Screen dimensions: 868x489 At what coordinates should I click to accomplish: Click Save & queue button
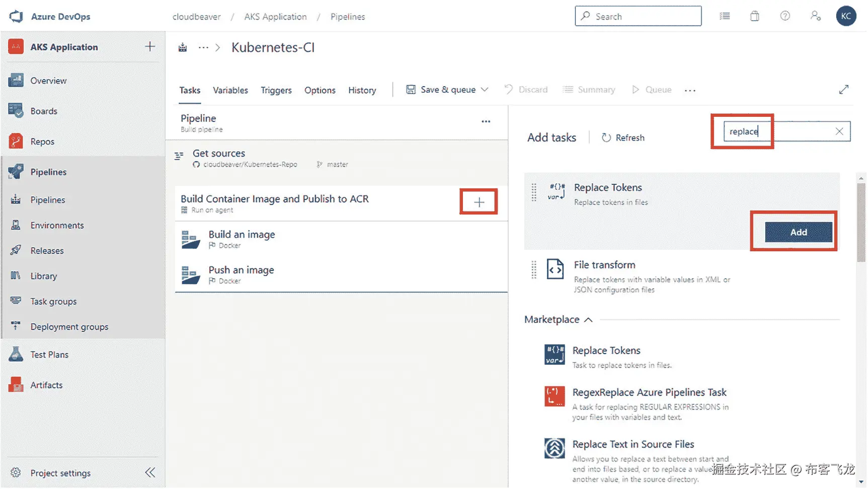tap(441, 90)
